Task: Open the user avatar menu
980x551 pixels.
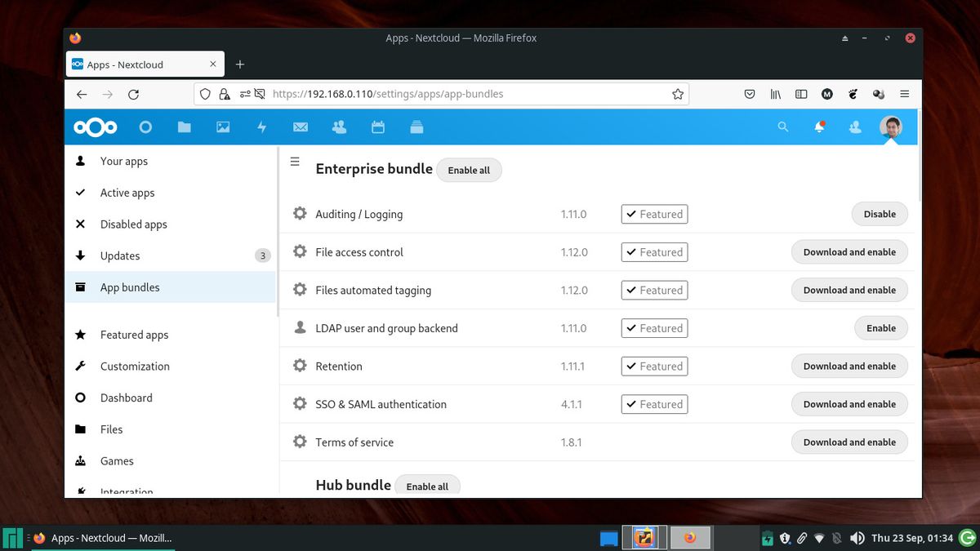Action: 890,127
